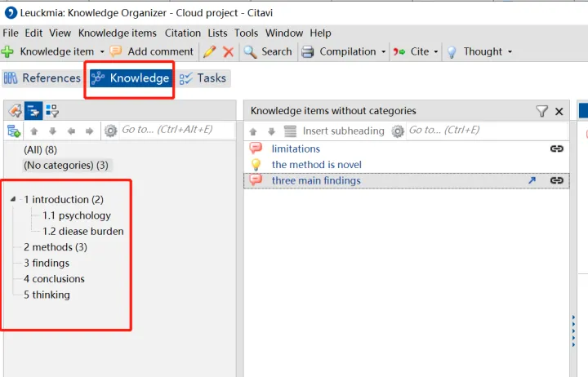This screenshot has width=588, height=377.
Task: Click the Compilation printer button
Action: [339, 51]
